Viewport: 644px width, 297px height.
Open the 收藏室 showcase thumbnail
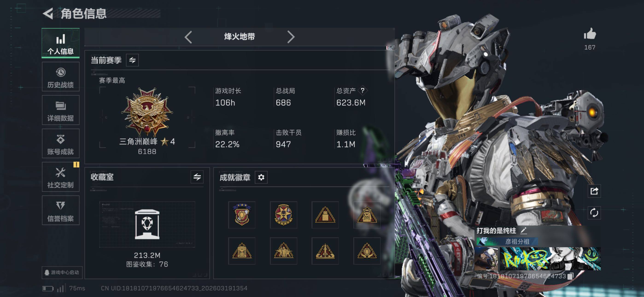(x=147, y=224)
